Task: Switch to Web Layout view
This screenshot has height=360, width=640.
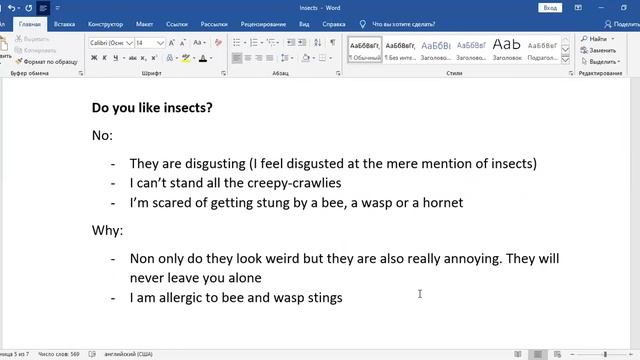Action: 558,354
